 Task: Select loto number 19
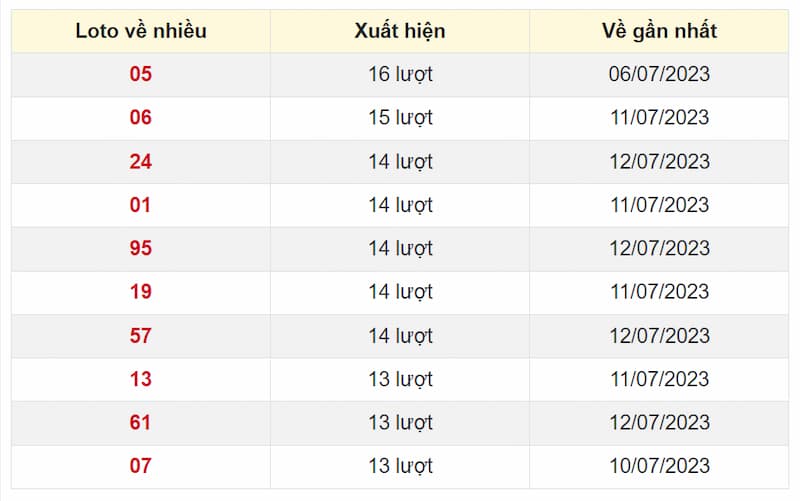point(141,292)
